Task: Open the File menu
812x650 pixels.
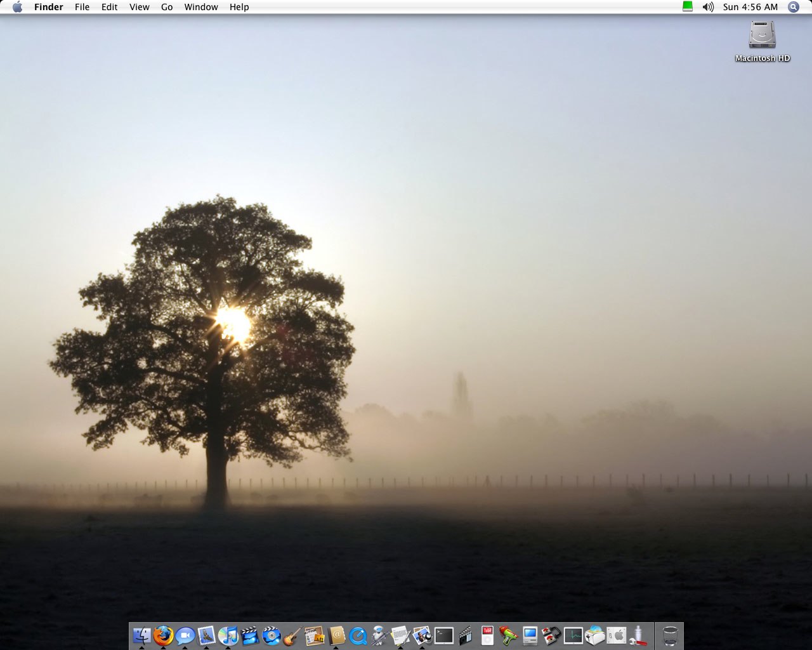Action: point(82,7)
